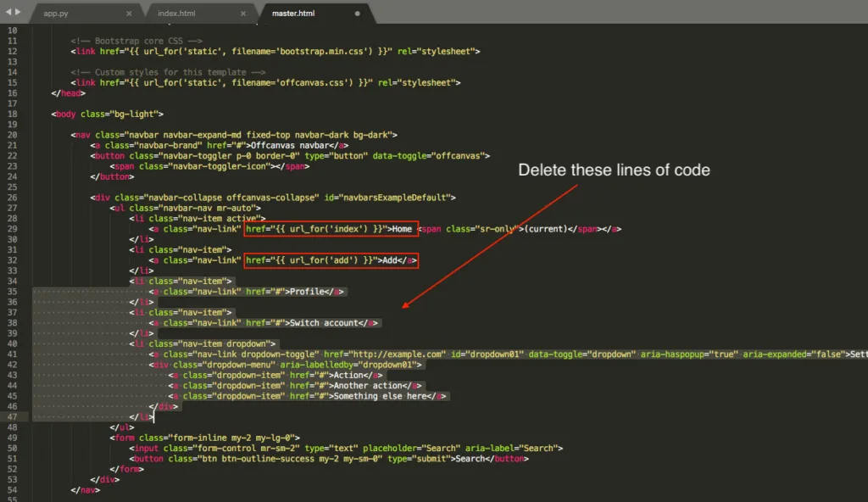This screenshot has width=868, height=502.
Task: Click 'Action' dropdown-item on line 43
Action: [x=348, y=375]
